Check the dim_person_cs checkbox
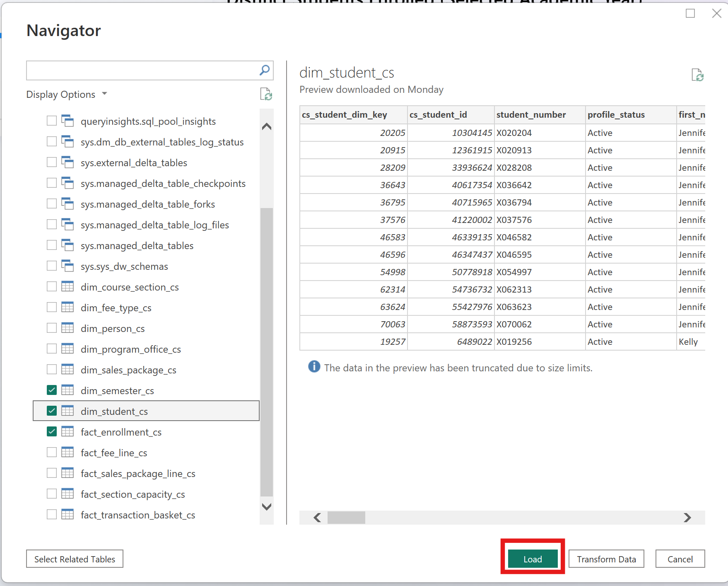Viewport: 728px width, 586px height. coord(52,328)
